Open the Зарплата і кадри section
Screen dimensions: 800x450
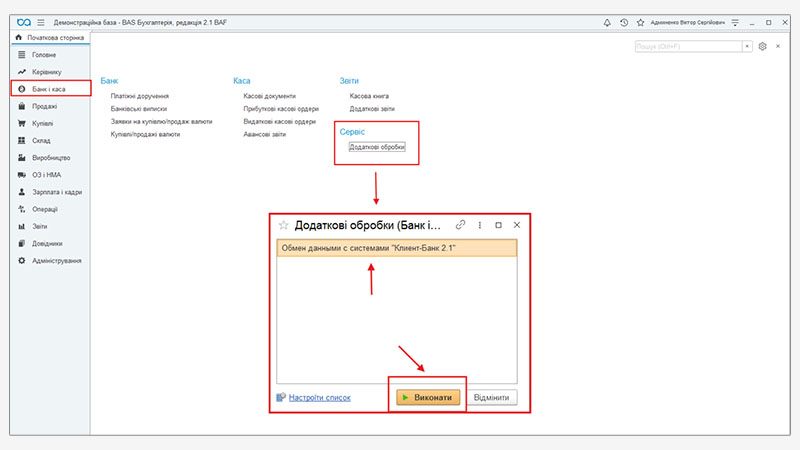[56, 191]
